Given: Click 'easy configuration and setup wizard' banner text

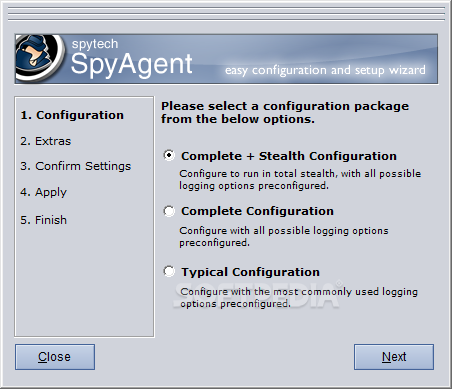Looking at the screenshot, I should tap(325, 70).
